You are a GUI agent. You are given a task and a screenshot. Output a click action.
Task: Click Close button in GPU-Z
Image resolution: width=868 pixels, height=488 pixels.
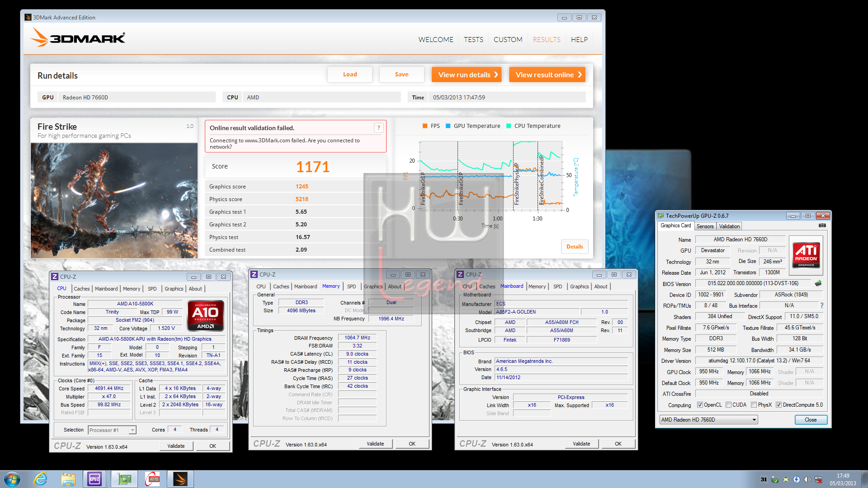coord(811,420)
